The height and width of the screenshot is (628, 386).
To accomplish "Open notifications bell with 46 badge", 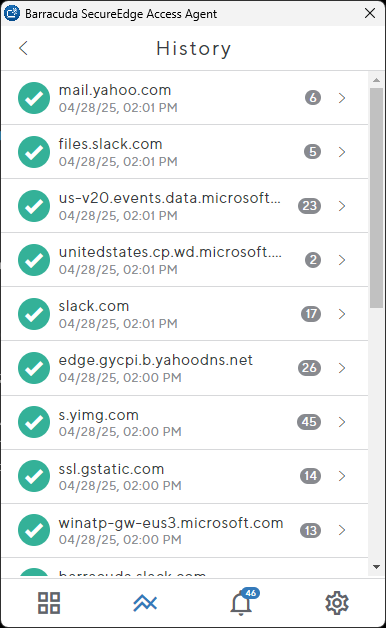I will coord(243,602).
